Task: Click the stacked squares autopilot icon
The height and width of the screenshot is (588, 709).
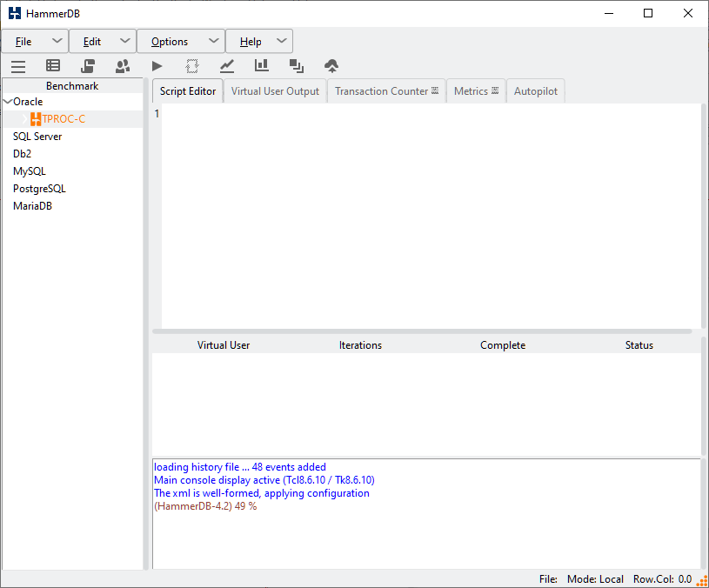Action: (x=296, y=66)
